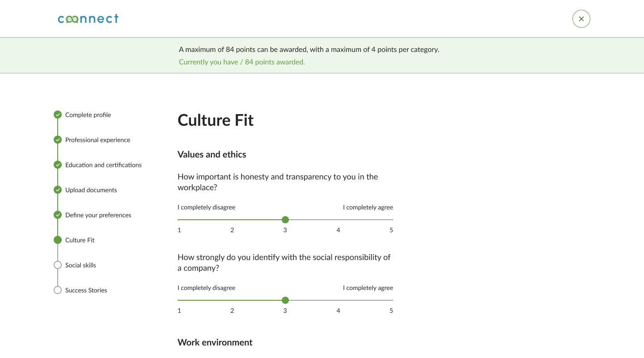Click the honesty and transparency slider handle
Viewport: 644px width, 358px height.
point(285,220)
